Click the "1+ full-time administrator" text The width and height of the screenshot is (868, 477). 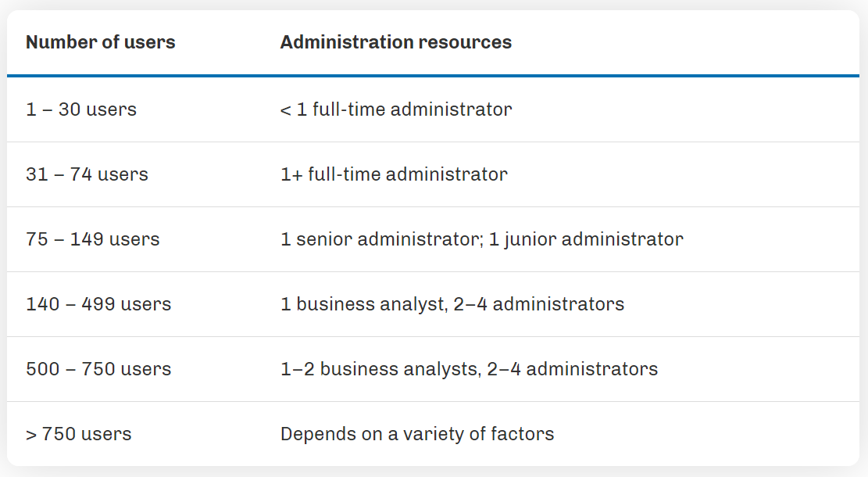pyautogui.click(x=394, y=174)
